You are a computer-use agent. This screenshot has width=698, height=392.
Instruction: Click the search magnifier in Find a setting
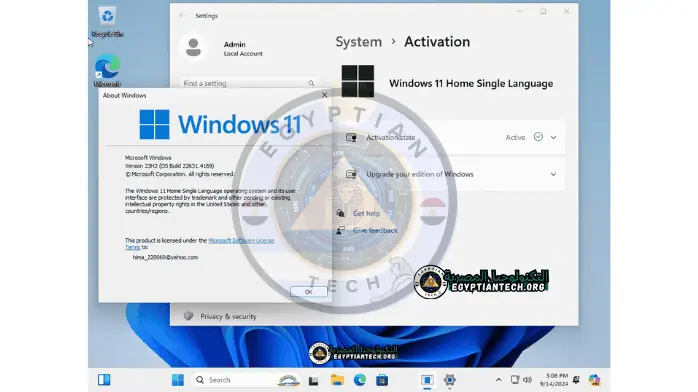(x=311, y=83)
